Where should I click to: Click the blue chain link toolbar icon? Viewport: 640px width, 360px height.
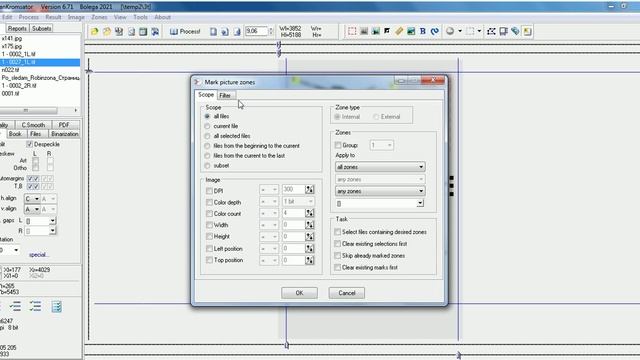coord(435,31)
